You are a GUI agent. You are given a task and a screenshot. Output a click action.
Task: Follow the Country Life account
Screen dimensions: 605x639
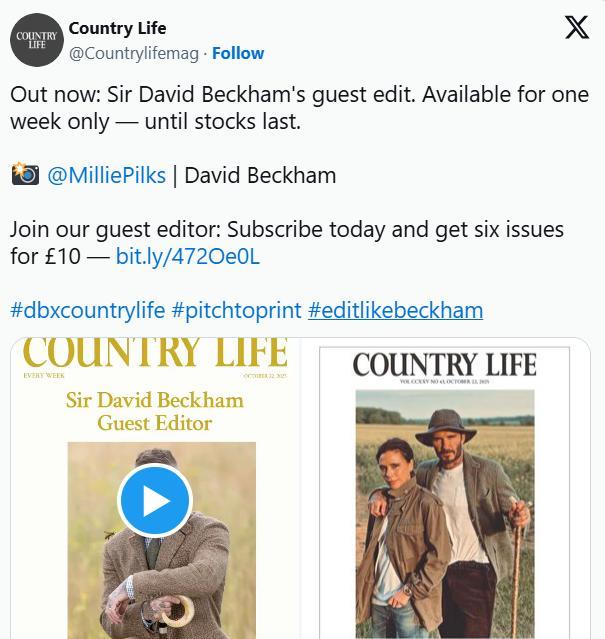tap(238, 53)
